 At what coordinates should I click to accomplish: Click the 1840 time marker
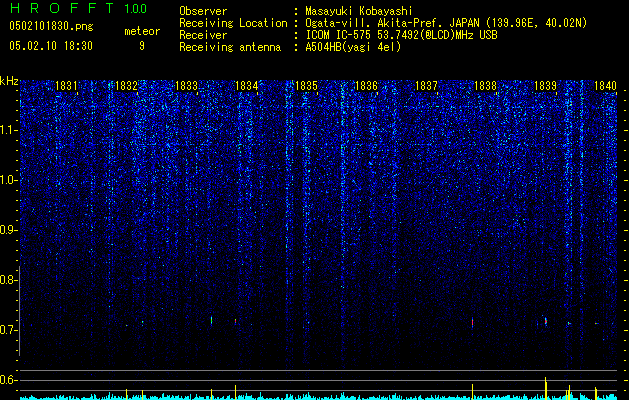(x=605, y=86)
